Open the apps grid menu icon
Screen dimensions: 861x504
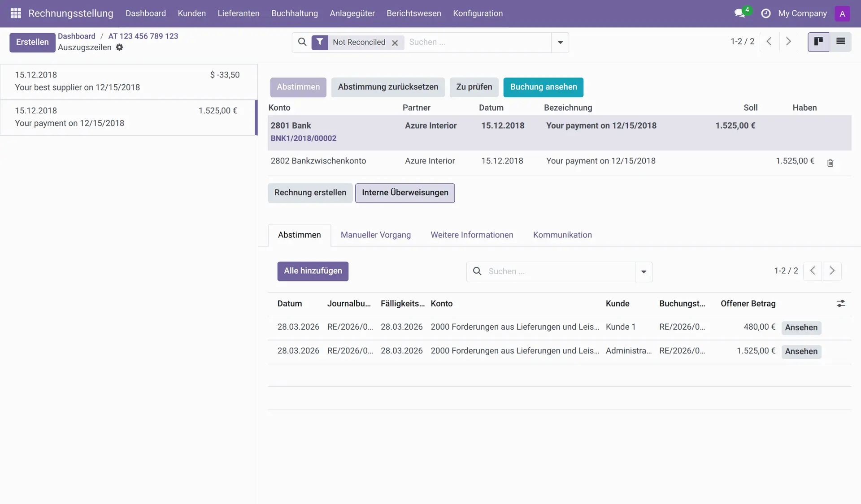[16, 13]
